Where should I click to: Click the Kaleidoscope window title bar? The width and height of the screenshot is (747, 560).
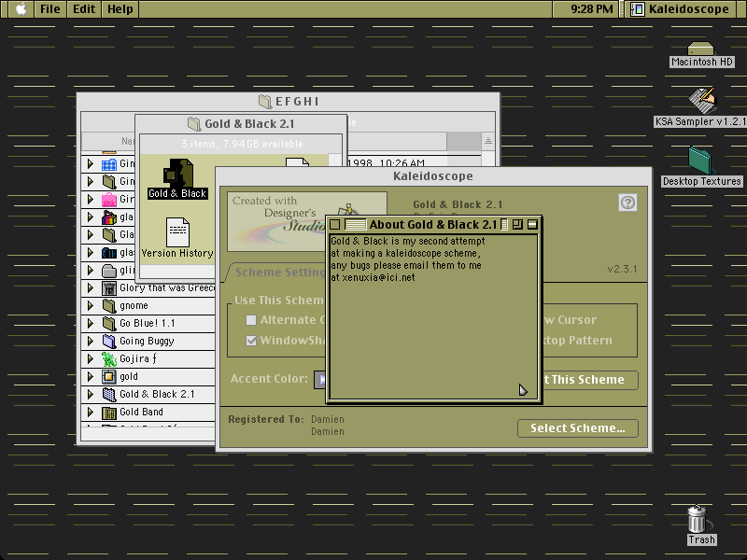(x=433, y=176)
